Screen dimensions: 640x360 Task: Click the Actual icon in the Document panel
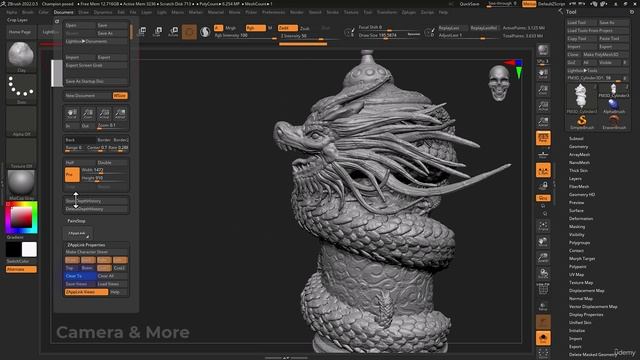click(x=104, y=113)
